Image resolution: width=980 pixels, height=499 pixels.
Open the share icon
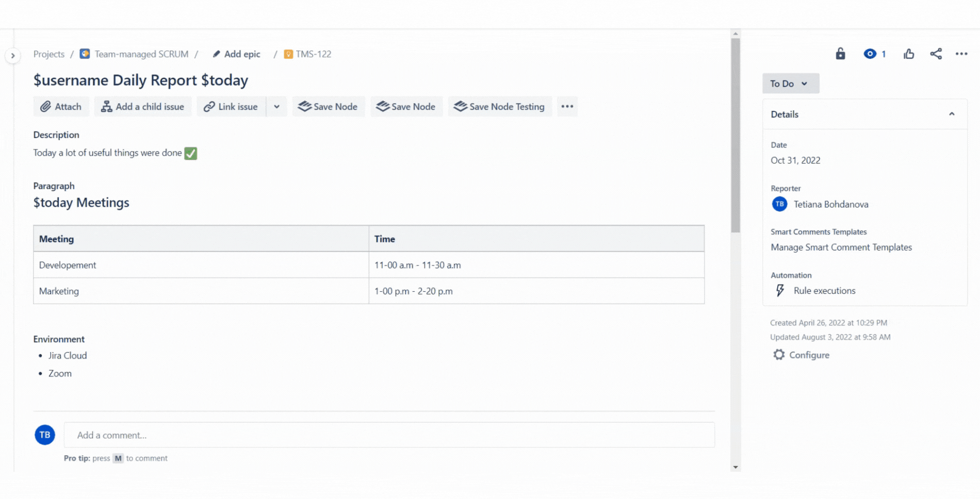936,54
